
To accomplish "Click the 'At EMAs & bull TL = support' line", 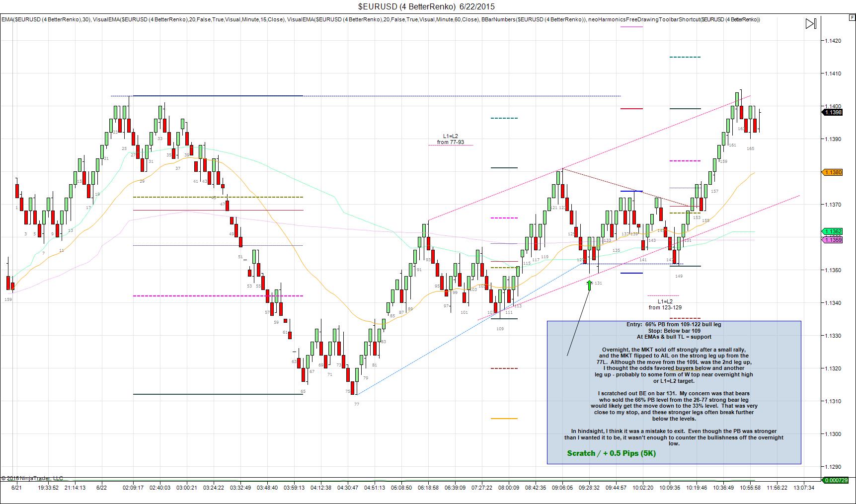I will (674, 337).
